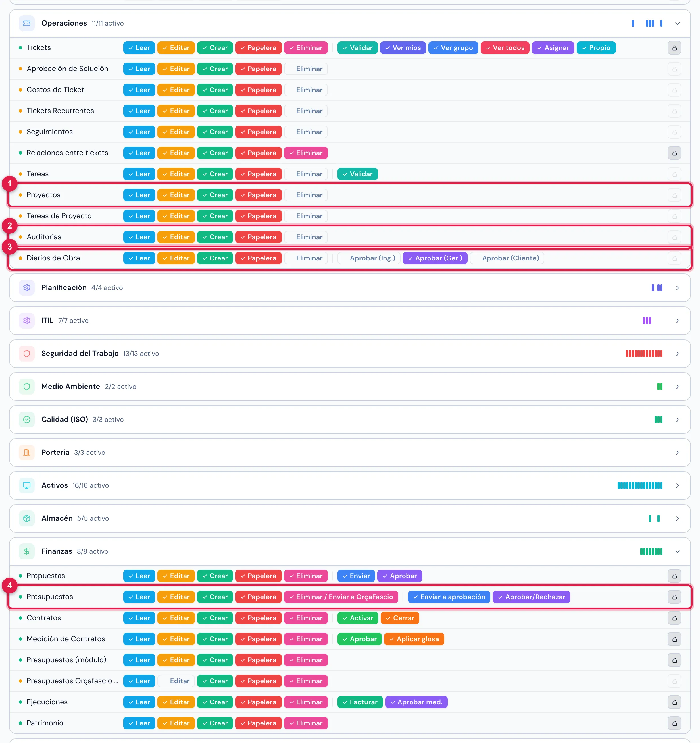Click the Portería section header
Screen dimensions: 700x743
350,453
